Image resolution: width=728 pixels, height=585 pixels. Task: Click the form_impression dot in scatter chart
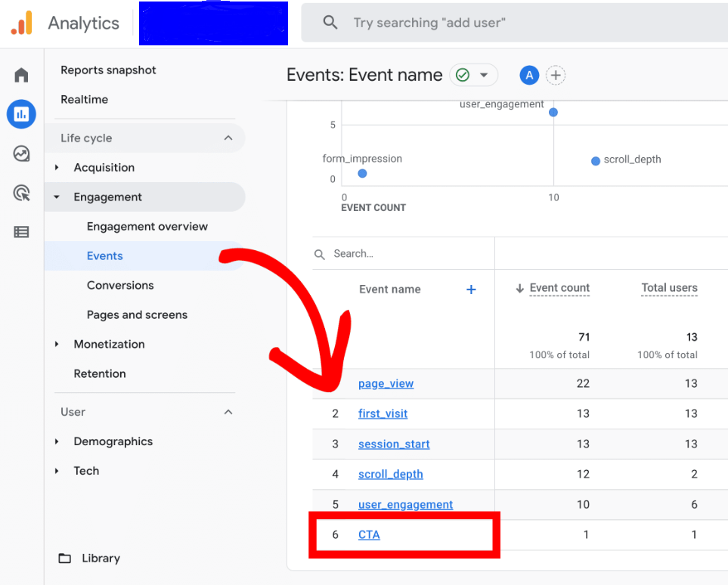pos(362,174)
